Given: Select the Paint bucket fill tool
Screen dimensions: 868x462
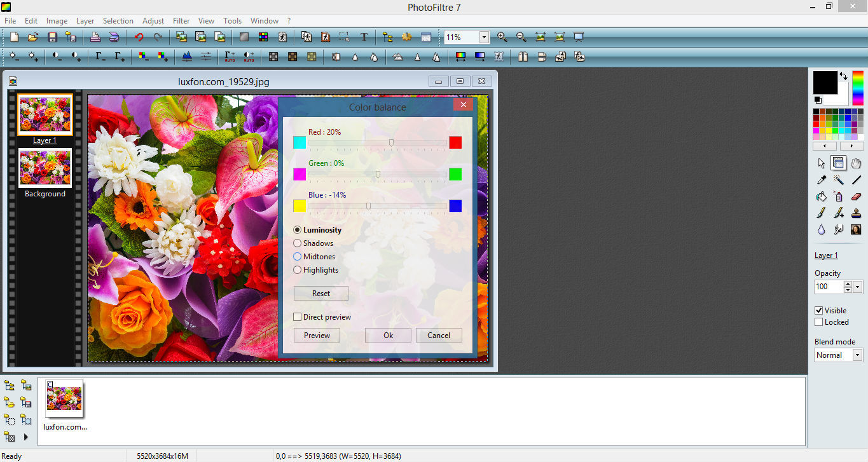Looking at the screenshot, I should click(x=821, y=197).
